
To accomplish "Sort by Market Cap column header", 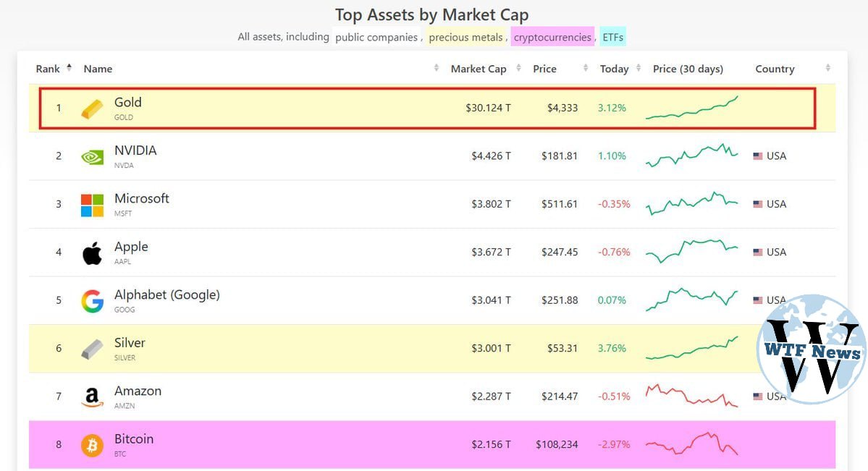I will [479, 69].
